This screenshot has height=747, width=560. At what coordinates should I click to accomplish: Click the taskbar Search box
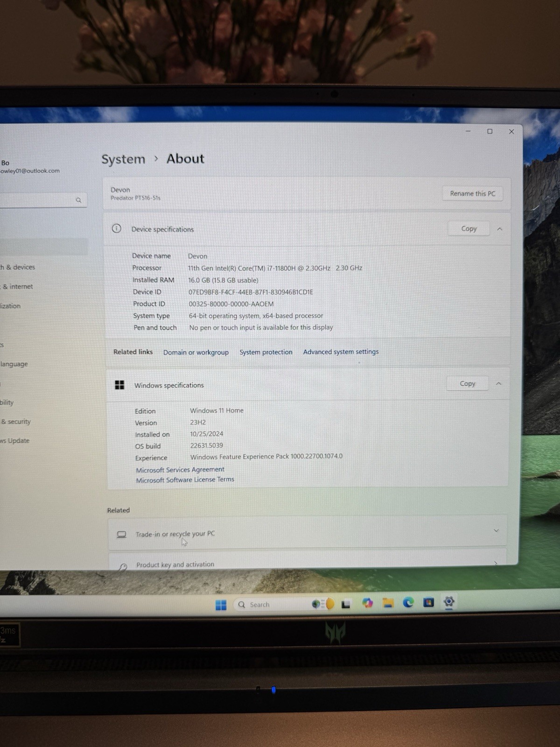pos(276,604)
